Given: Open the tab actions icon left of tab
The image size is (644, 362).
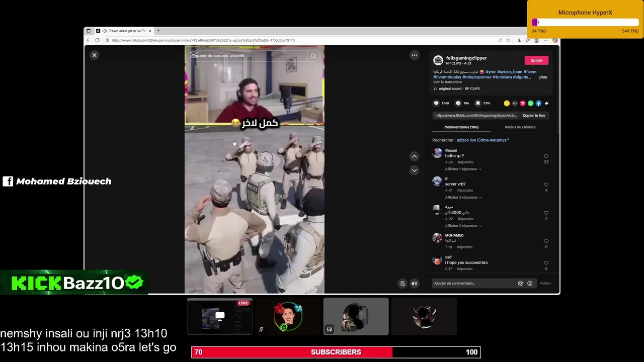Looking at the screenshot, I should click(89, 31).
